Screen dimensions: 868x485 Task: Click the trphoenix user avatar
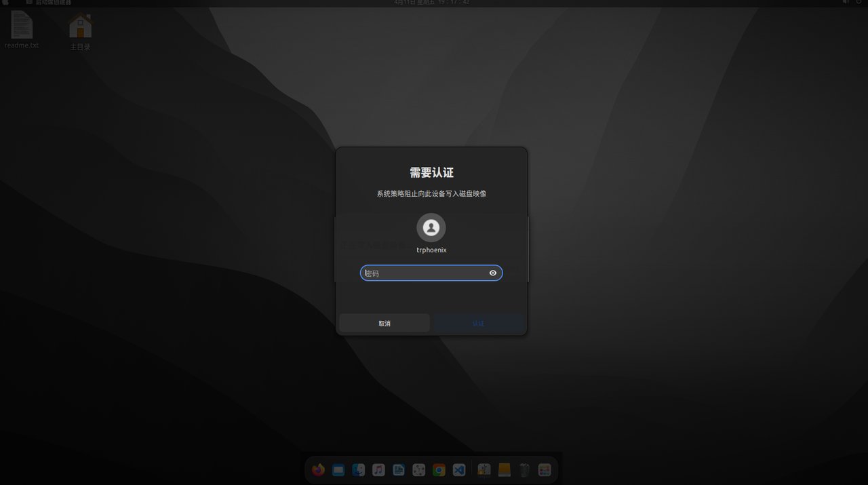click(x=431, y=228)
